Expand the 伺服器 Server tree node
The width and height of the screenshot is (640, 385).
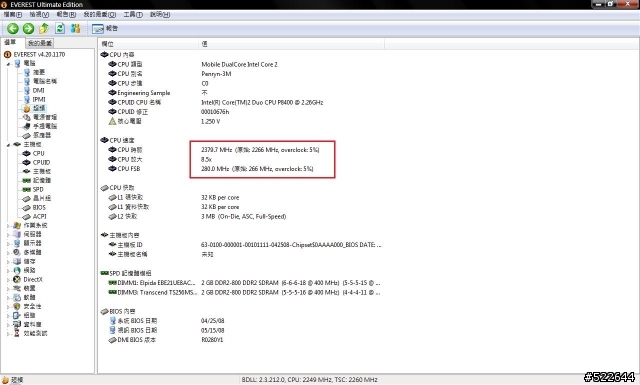[x=8, y=234]
